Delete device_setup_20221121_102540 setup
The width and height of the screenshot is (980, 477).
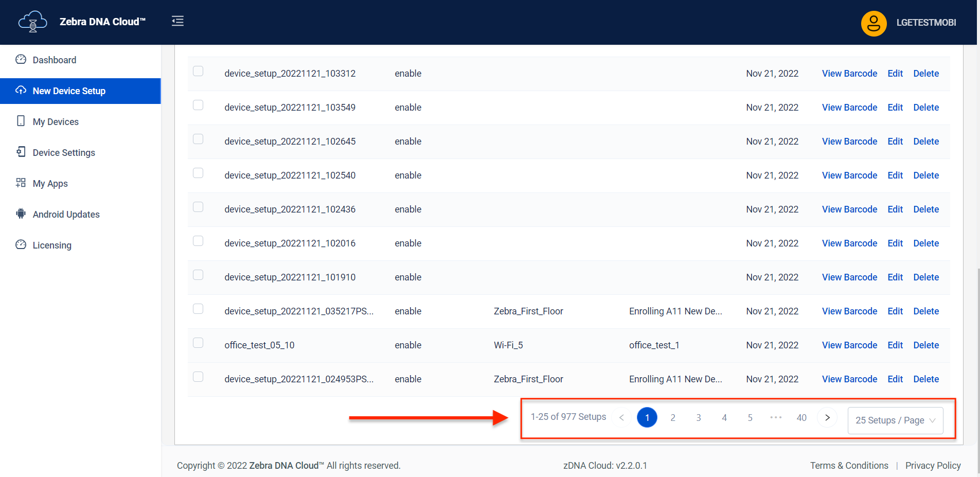[x=926, y=175]
